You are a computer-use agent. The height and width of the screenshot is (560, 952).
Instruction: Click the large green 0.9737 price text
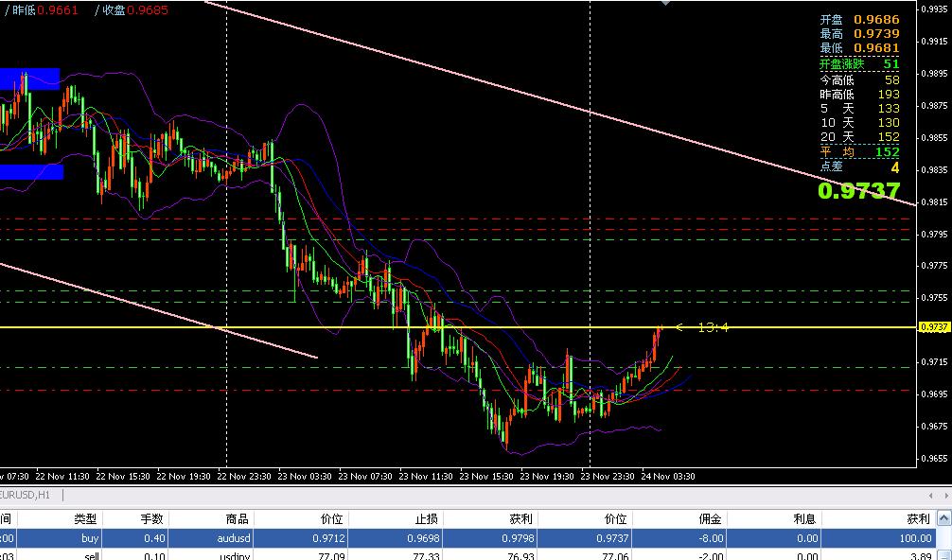pyautogui.click(x=858, y=190)
